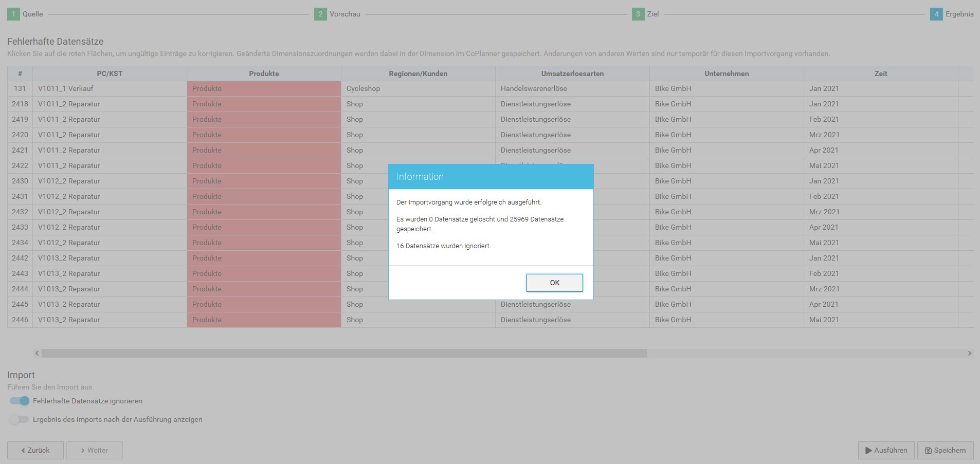
Task: Open the red Produkte cell in row 2433
Action: point(264,227)
